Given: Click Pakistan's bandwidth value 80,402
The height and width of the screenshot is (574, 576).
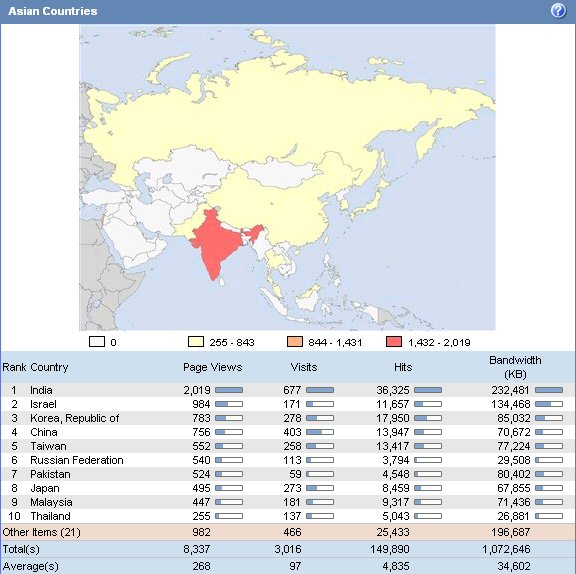Looking at the screenshot, I should click(514, 474).
